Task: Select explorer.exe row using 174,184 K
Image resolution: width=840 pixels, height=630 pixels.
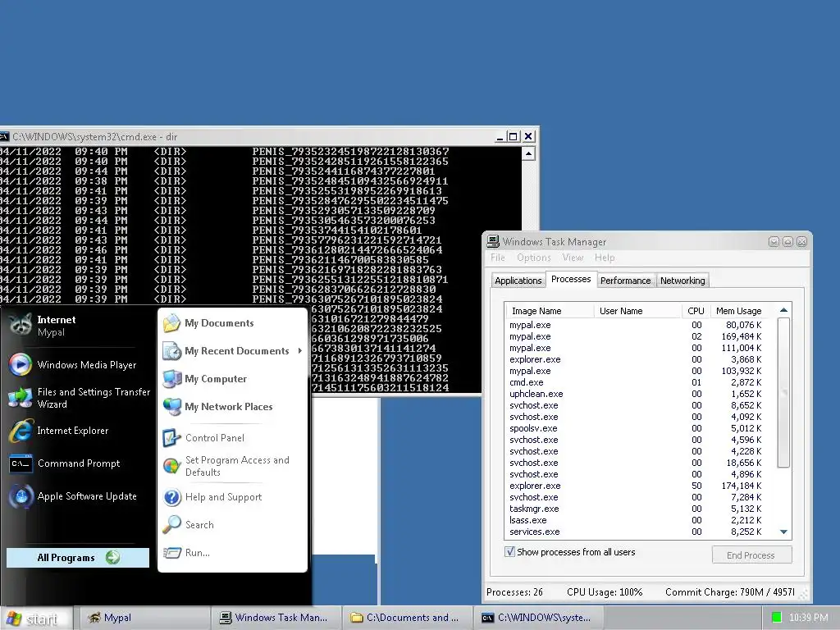Action: [640, 486]
